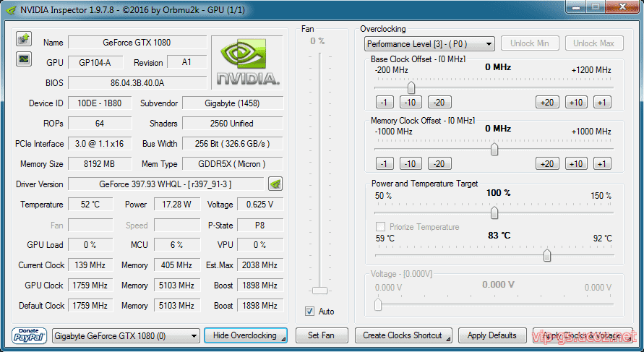Click the temperature target 83 °C slider handle
This screenshot has width=644, height=352.
[x=547, y=255]
